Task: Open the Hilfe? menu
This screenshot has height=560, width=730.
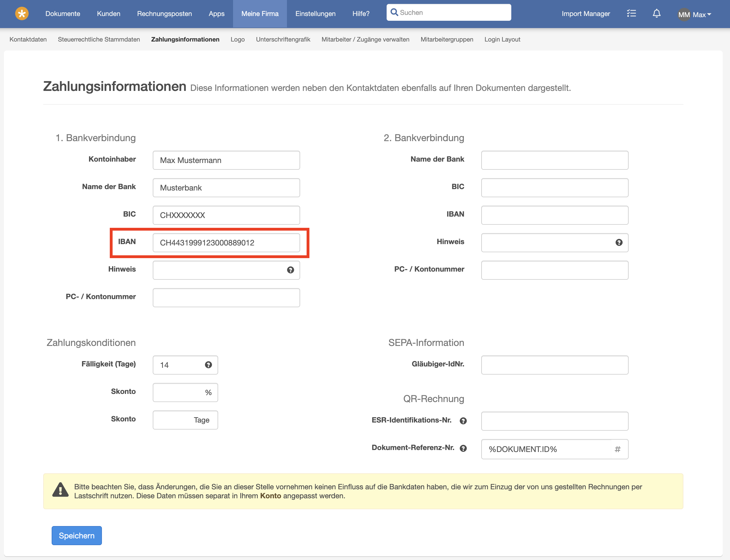Action: click(361, 14)
